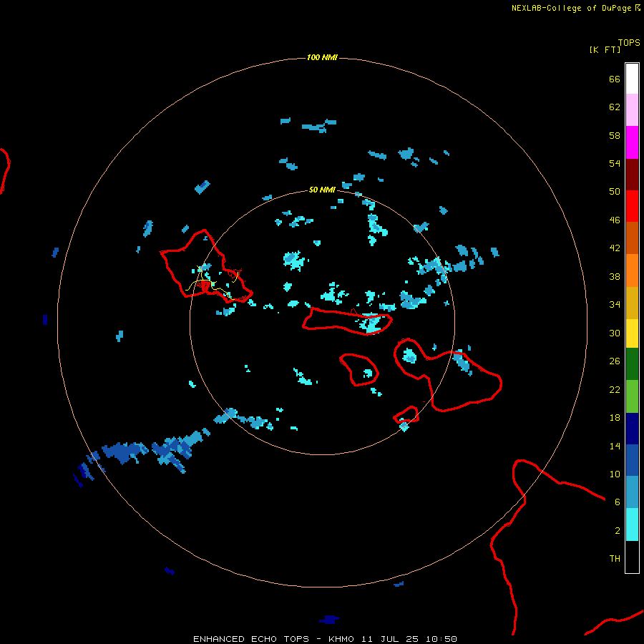Click the TH legend label

(615, 559)
